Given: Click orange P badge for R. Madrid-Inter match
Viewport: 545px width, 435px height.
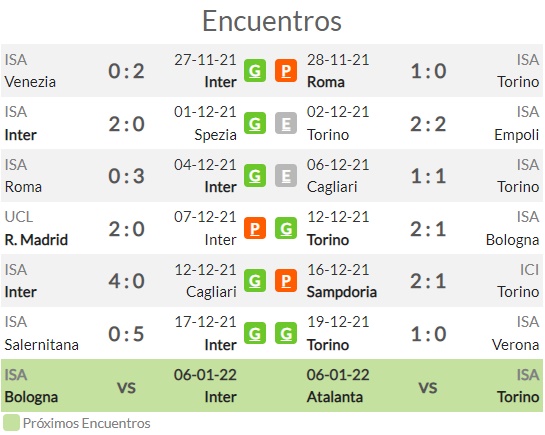Looking at the screenshot, I should [x=255, y=228].
